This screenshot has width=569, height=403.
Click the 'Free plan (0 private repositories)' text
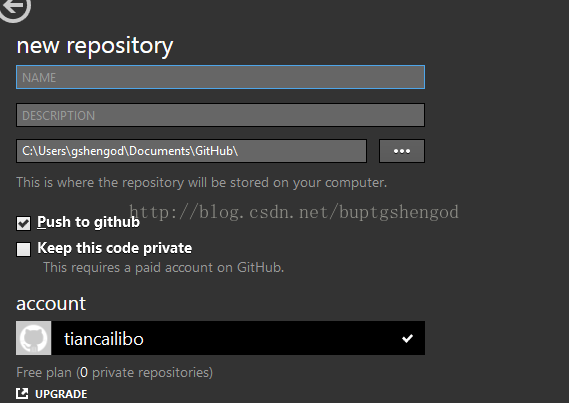(115, 373)
